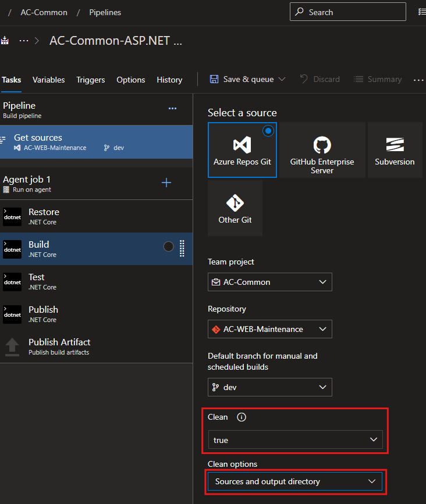Image resolution: width=426 pixels, height=504 pixels.
Task: Click the pipelines build icon in header
Action: click(x=5, y=41)
